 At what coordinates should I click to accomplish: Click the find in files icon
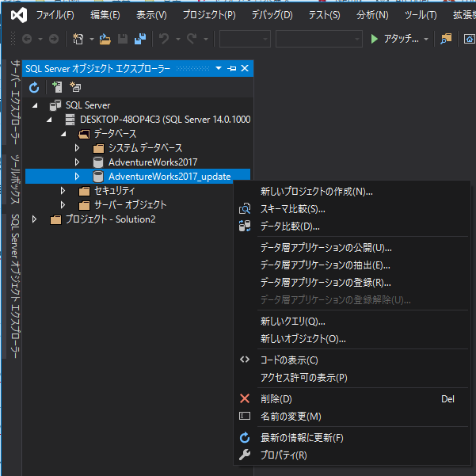446,39
